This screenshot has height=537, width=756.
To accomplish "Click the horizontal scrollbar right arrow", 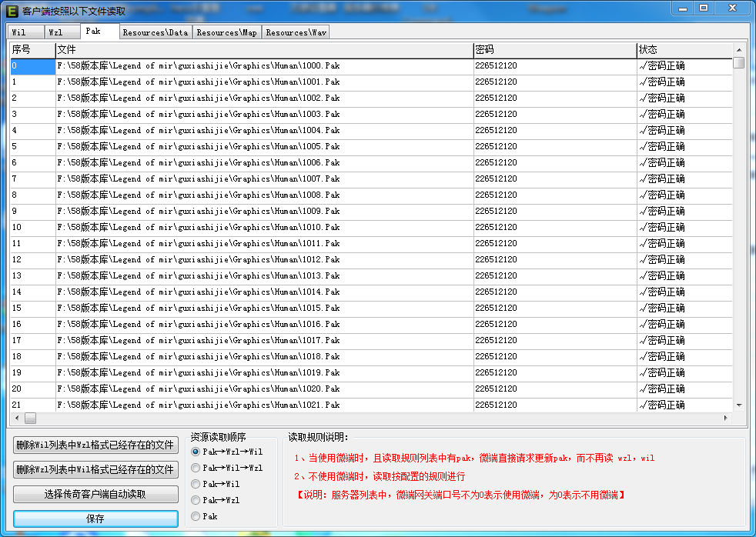I will point(725,418).
